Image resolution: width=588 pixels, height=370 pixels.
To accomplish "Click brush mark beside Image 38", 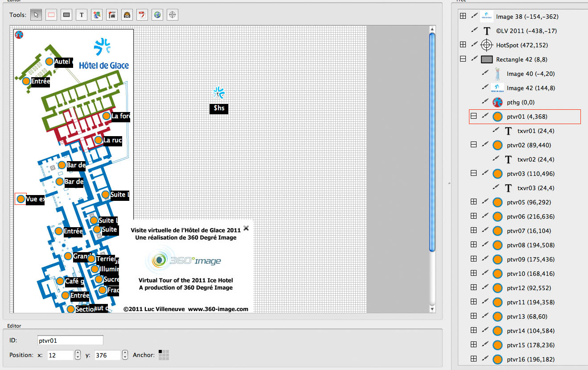I will coord(475,16).
